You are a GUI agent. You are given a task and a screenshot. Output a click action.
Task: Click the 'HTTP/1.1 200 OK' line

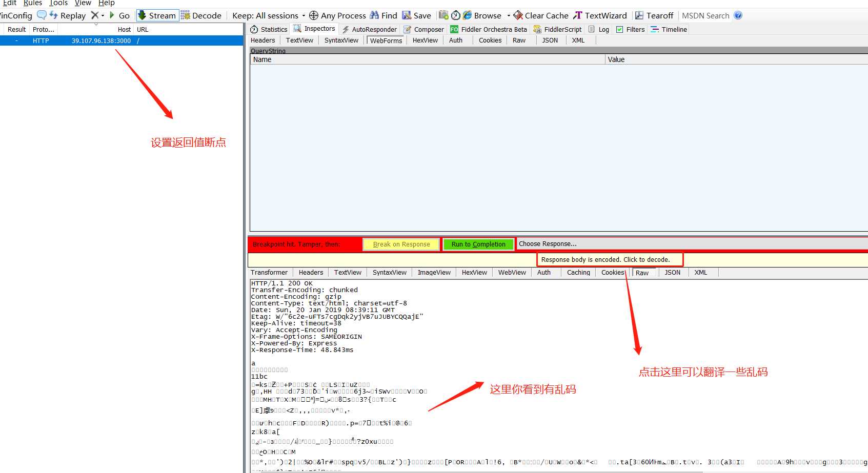281,283
